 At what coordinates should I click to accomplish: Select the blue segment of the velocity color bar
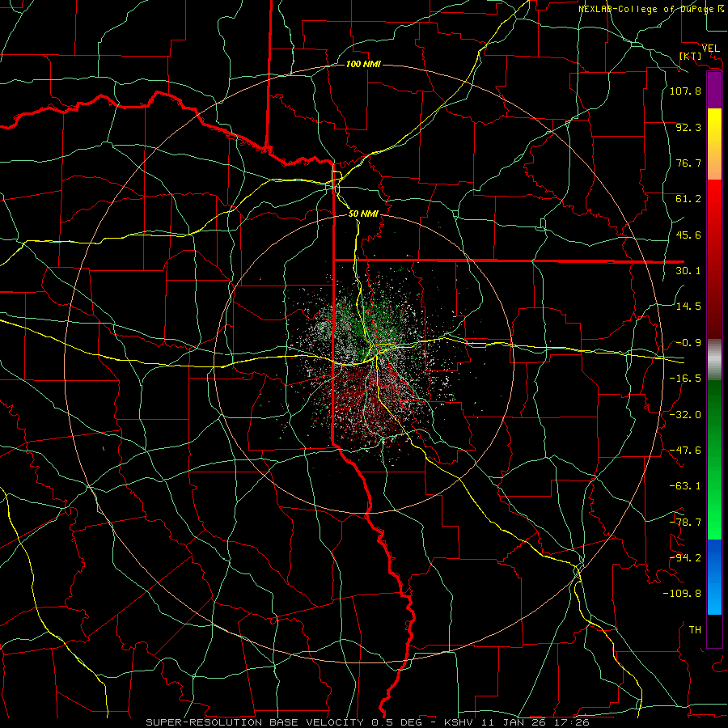[714, 577]
